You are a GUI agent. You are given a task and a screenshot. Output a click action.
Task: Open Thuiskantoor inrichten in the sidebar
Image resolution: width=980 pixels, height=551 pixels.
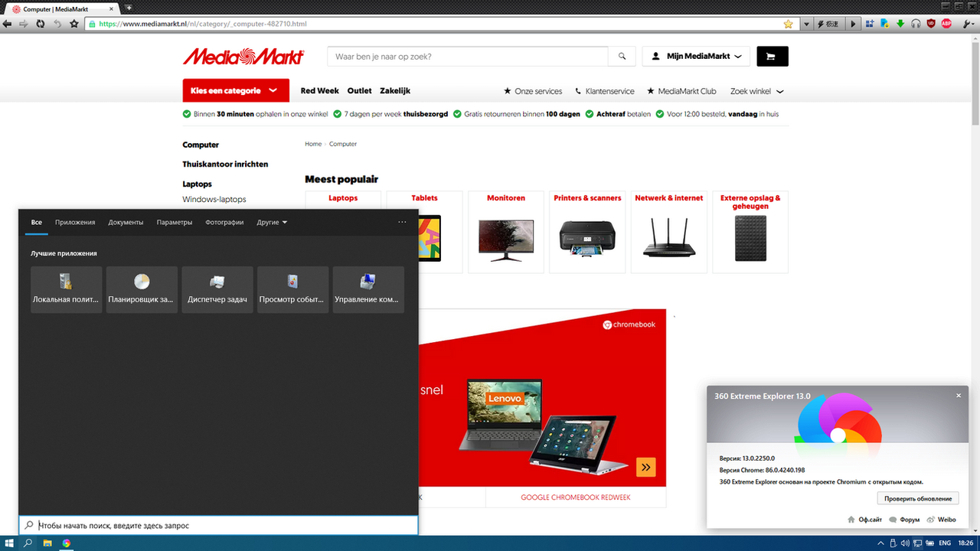tap(225, 165)
